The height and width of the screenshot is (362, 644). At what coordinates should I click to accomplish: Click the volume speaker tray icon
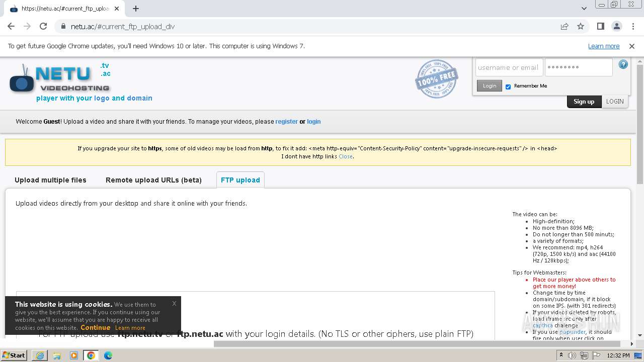[572, 355]
